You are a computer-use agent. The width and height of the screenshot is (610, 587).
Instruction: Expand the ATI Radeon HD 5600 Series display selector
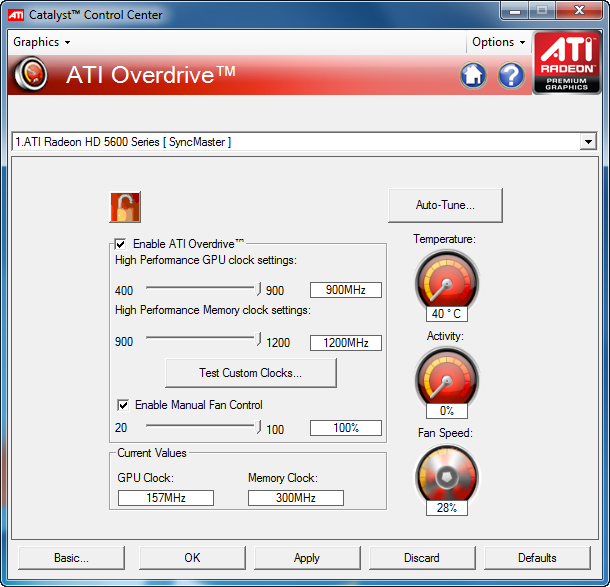pyautogui.click(x=588, y=142)
